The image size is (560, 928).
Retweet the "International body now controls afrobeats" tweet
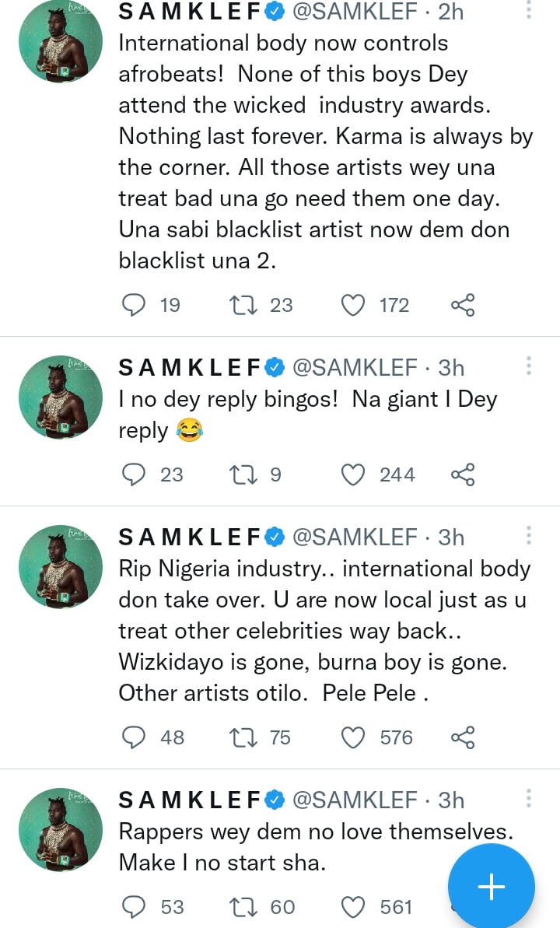tap(243, 305)
